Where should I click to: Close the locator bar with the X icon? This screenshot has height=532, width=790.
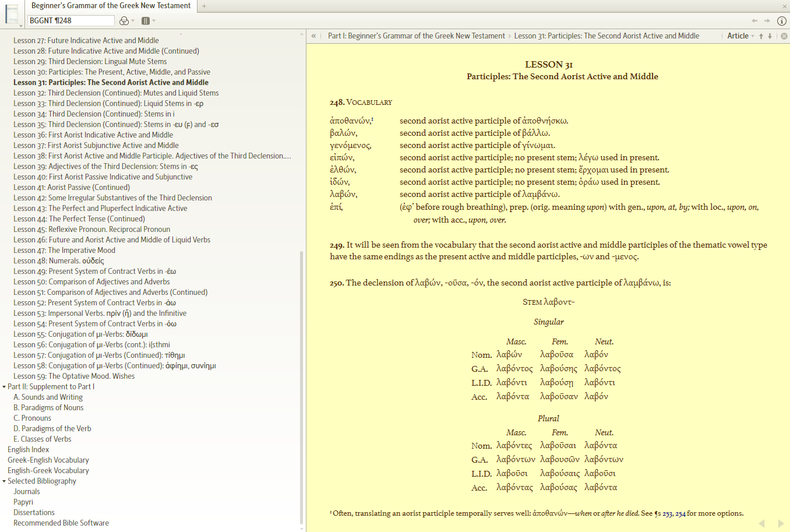click(784, 36)
